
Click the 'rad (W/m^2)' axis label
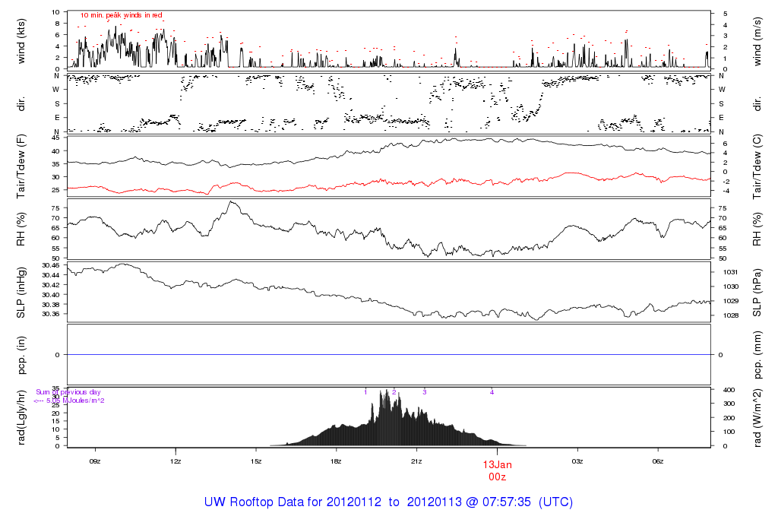click(757, 418)
